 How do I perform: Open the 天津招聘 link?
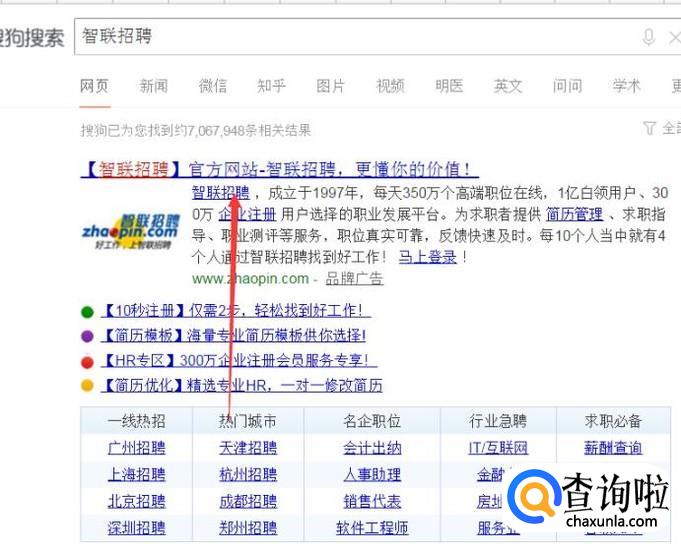click(x=248, y=448)
